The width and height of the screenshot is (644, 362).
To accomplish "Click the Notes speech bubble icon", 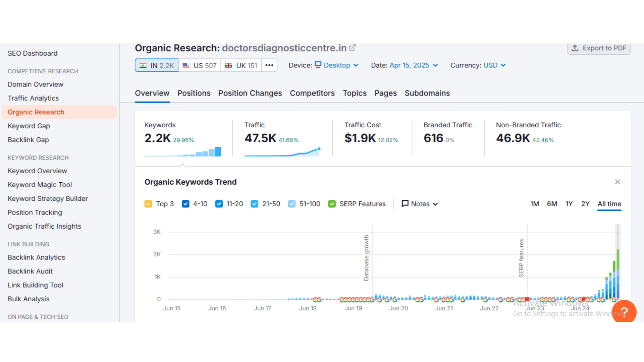I will 405,204.
